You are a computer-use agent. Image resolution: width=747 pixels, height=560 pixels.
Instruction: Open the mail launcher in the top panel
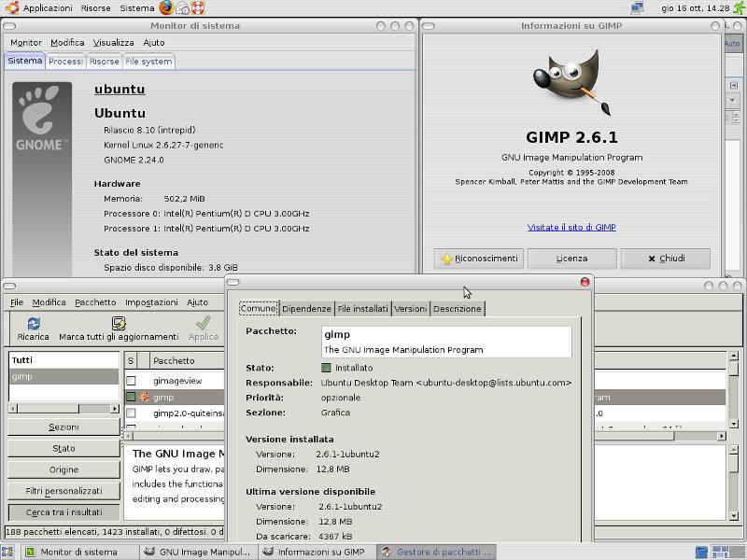coord(182,8)
